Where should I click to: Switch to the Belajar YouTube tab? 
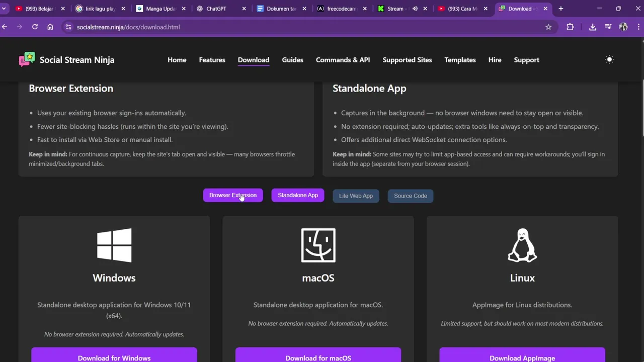(x=39, y=9)
